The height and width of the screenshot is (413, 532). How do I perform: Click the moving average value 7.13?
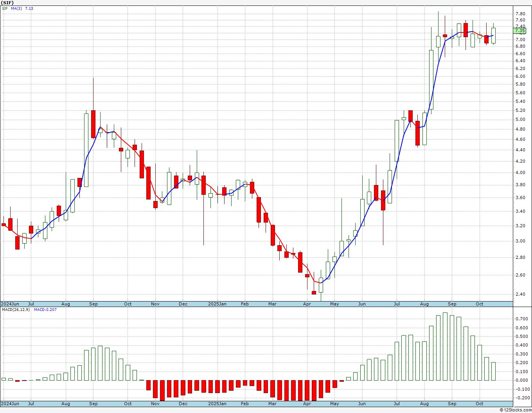(29, 8)
